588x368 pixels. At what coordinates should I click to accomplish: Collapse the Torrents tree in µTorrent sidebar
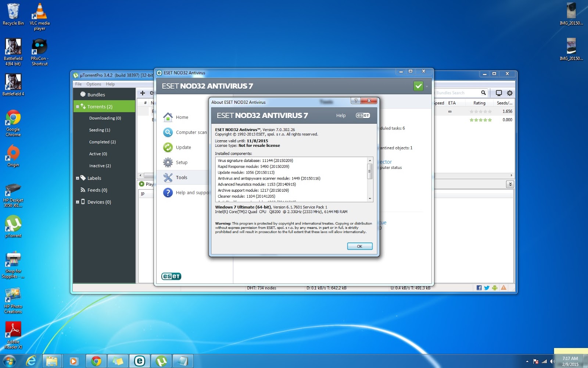pyautogui.click(x=77, y=107)
